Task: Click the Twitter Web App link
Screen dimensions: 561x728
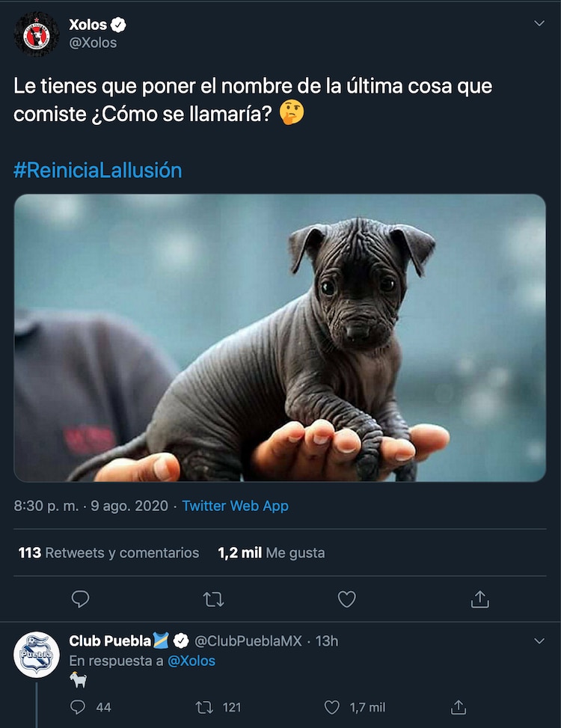Action: point(235,506)
